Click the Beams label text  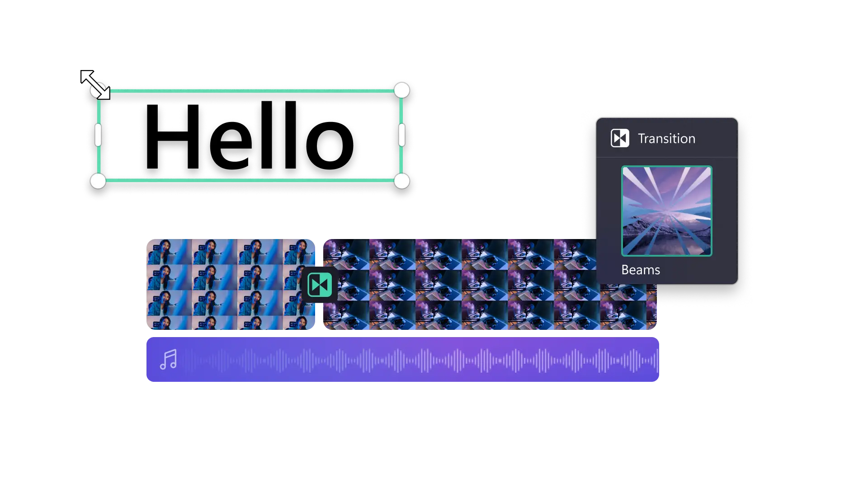(640, 270)
